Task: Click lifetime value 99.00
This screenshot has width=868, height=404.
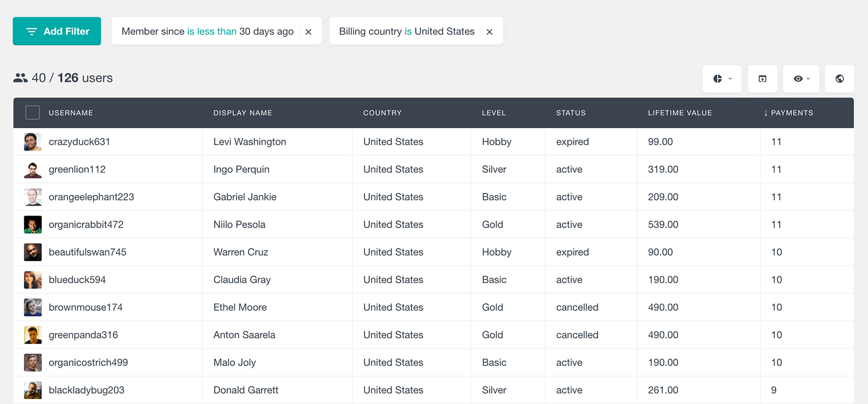Action: click(x=660, y=142)
